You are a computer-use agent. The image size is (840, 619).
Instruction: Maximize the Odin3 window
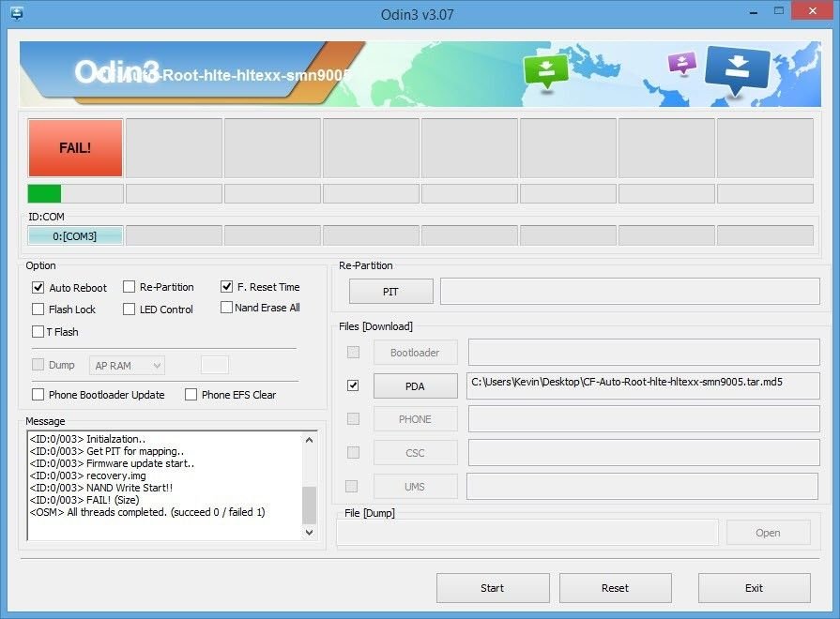click(779, 11)
